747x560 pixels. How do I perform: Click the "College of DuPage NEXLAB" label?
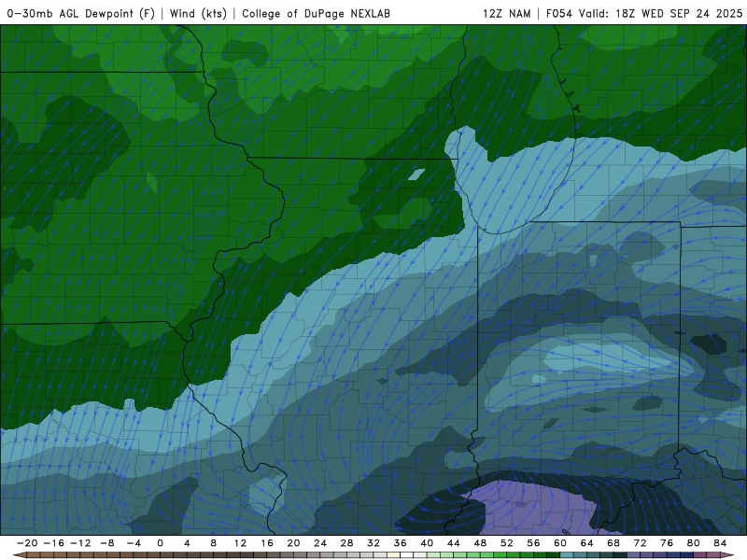pos(316,13)
